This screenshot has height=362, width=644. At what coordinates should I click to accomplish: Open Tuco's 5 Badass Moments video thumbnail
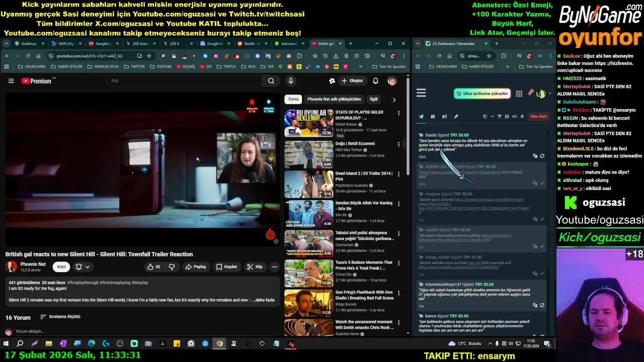point(309,273)
